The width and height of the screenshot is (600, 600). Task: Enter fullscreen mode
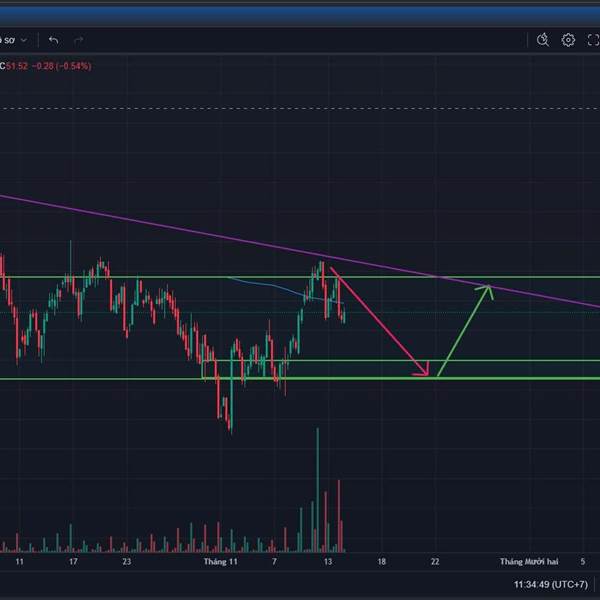(593, 40)
